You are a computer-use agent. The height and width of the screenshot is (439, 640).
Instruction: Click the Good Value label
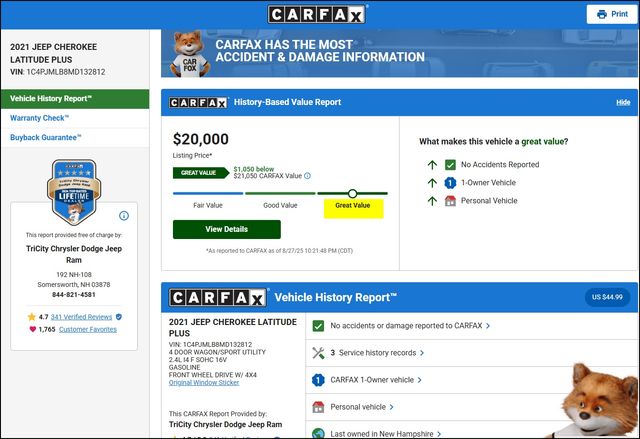coord(280,206)
